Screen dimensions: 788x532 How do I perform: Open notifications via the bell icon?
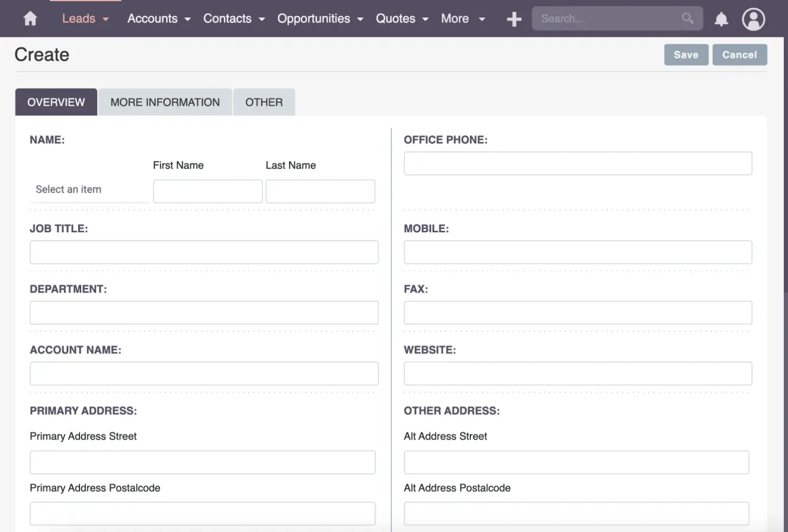coord(721,19)
